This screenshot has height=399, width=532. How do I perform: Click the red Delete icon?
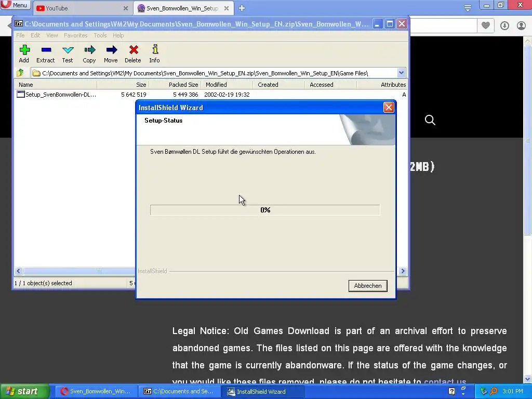pyautogui.click(x=133, y=54)
